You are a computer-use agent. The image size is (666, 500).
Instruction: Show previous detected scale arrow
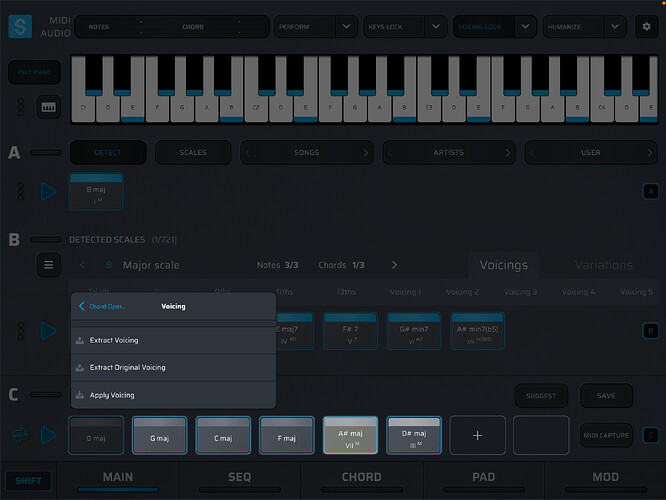click(82, 265)
